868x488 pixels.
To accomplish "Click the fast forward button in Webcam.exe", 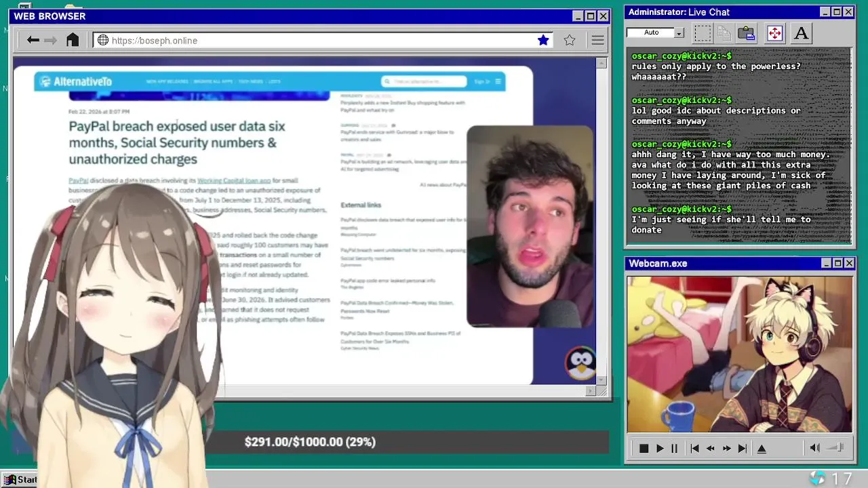I will point(726,448).
